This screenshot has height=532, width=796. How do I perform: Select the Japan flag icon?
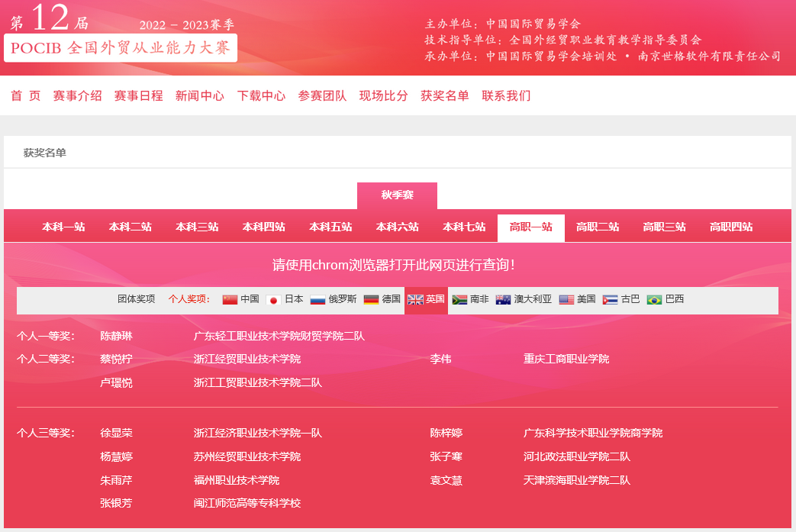click(274, 300)
